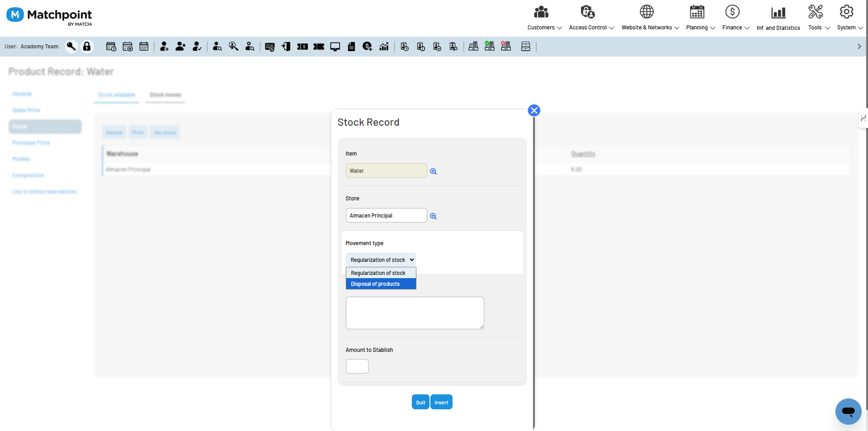Click the Store field Almacen Principal
868x431 pixels.
[386, 215]
